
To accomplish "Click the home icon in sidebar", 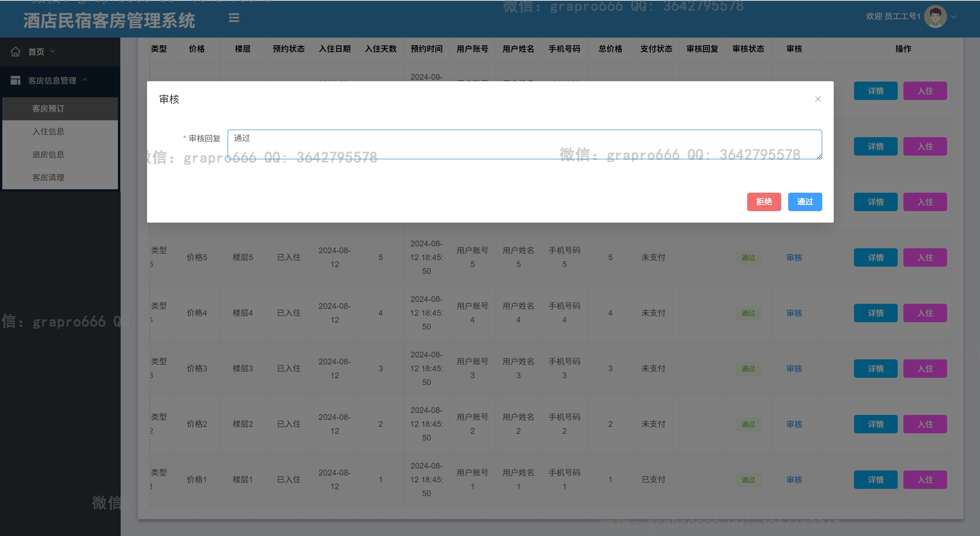I will pyautogui.click(x=15, y=52).
